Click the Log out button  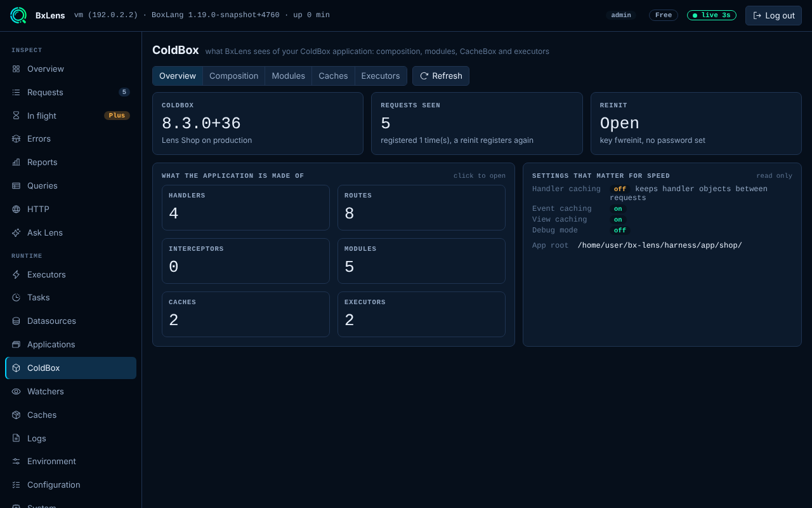pos(773,15)
